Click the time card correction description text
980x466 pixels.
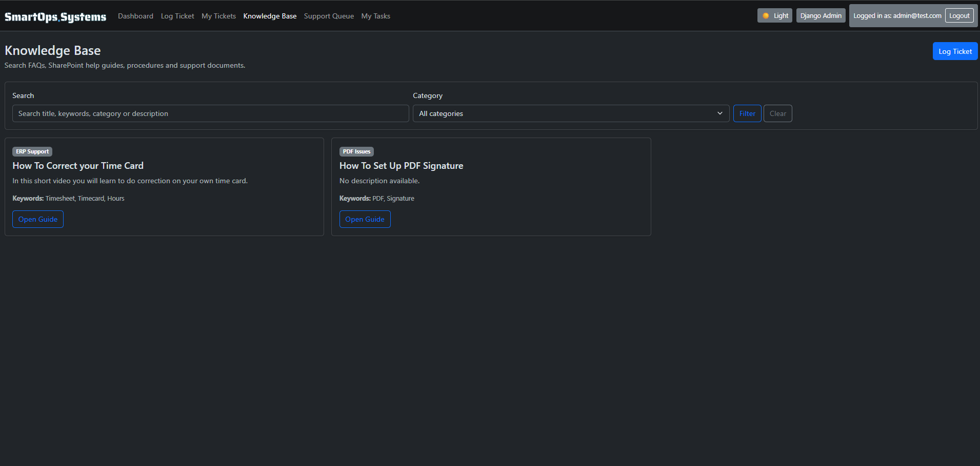point(130,181)
